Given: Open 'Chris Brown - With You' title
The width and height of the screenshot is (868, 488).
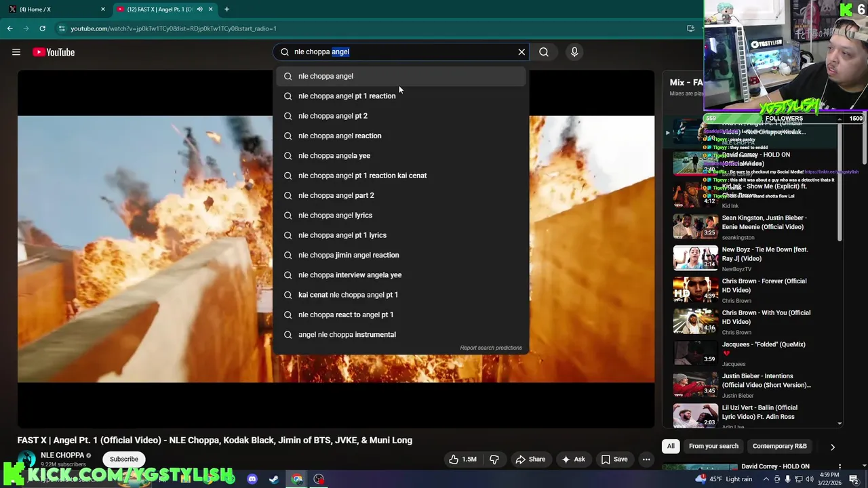Looking at the screenshot, I should pyautogui.click(x=766, y=317).
